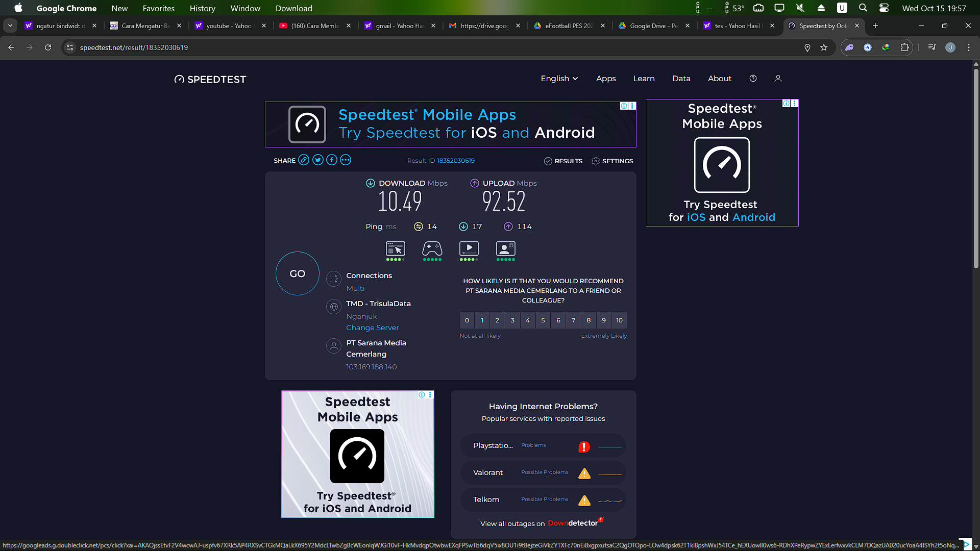The image size is (980, 551).
Task: Open the Chrome three-dot menu
Action: [969, 47]
